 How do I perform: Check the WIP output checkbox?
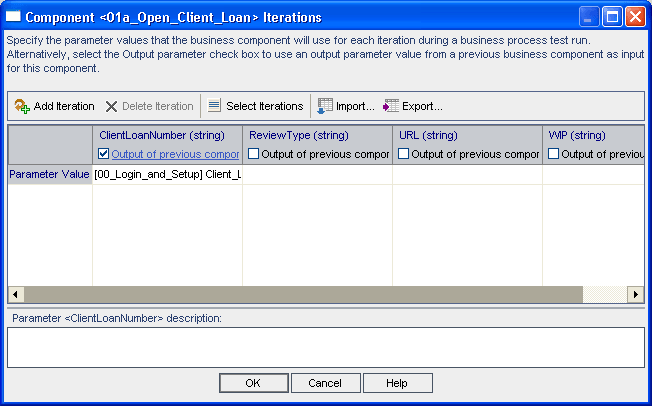(x=554, y=154)
